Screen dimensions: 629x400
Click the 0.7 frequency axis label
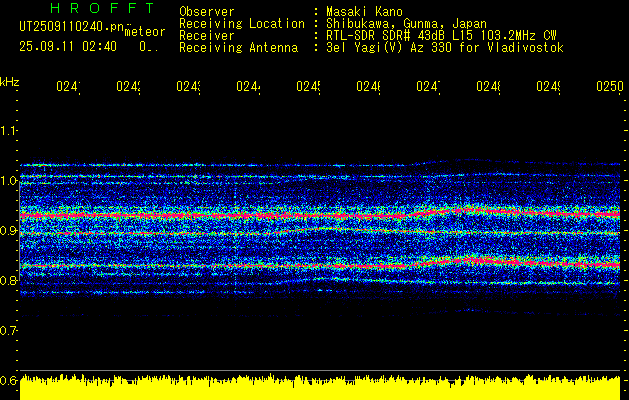pos(8,331)
